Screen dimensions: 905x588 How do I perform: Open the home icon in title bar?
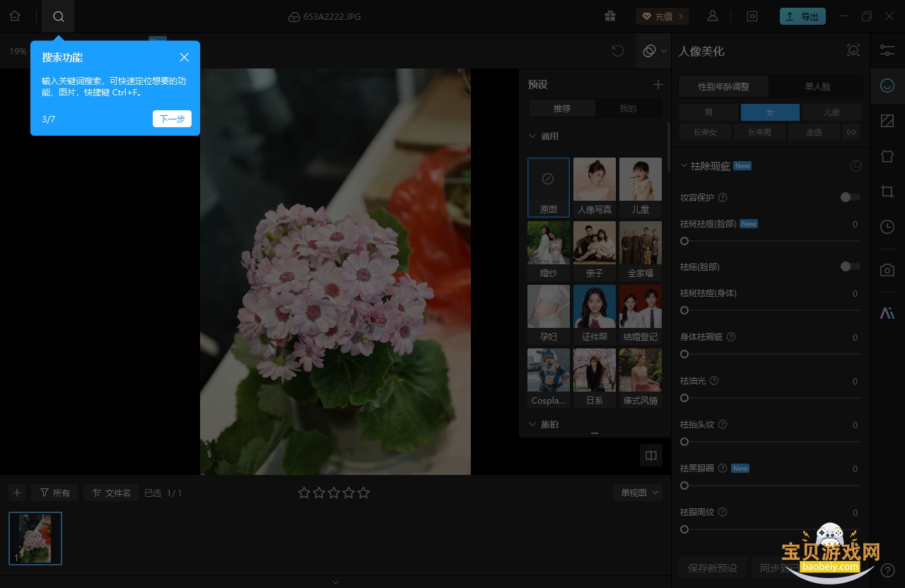click(15, 16)
